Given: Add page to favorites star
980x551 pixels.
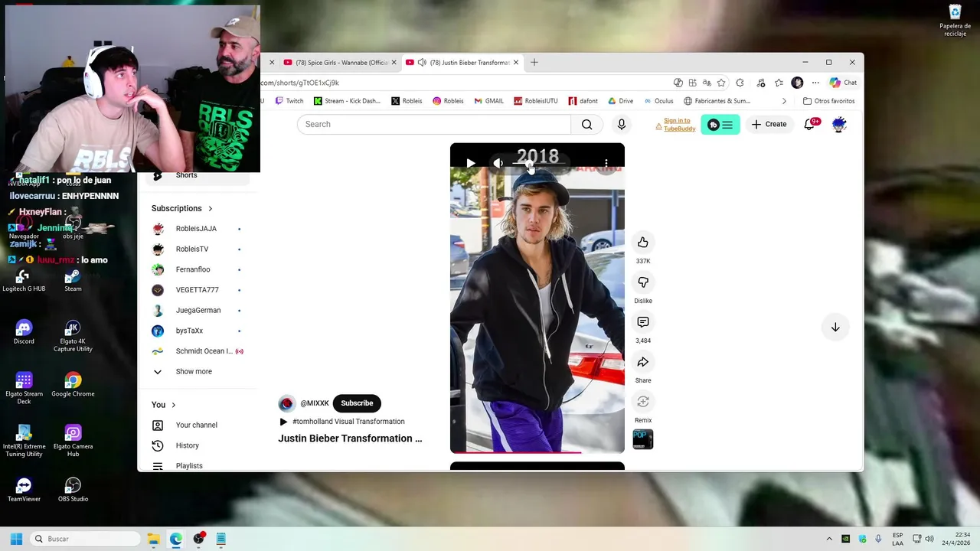Looking at the screenshot, I should 721,83.
